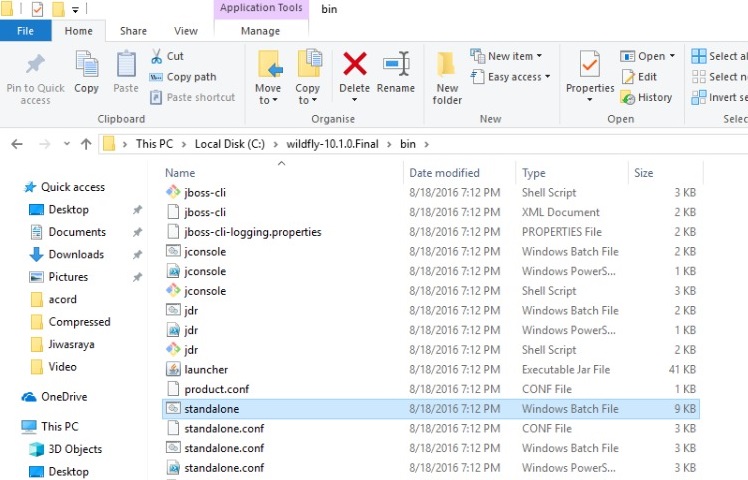Click the Application Tools contextual tab
Image resolution: width=748 pixels, height=480 pixels.
261,8
